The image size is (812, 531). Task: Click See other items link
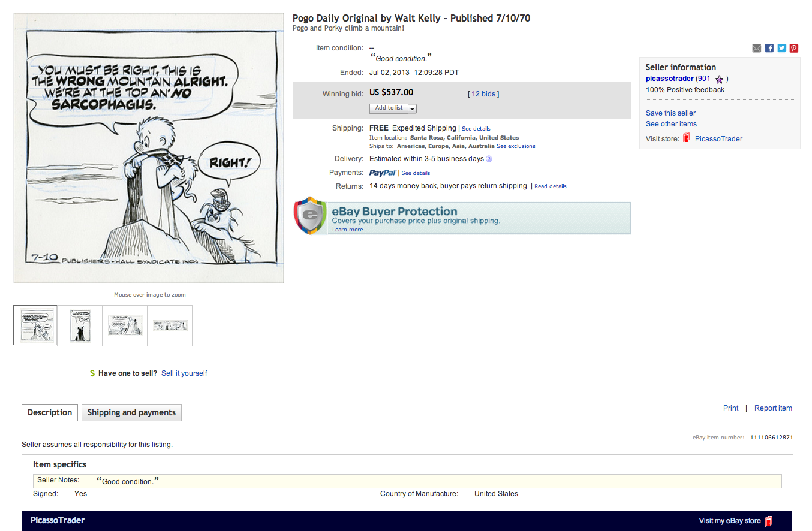(671, 124)
